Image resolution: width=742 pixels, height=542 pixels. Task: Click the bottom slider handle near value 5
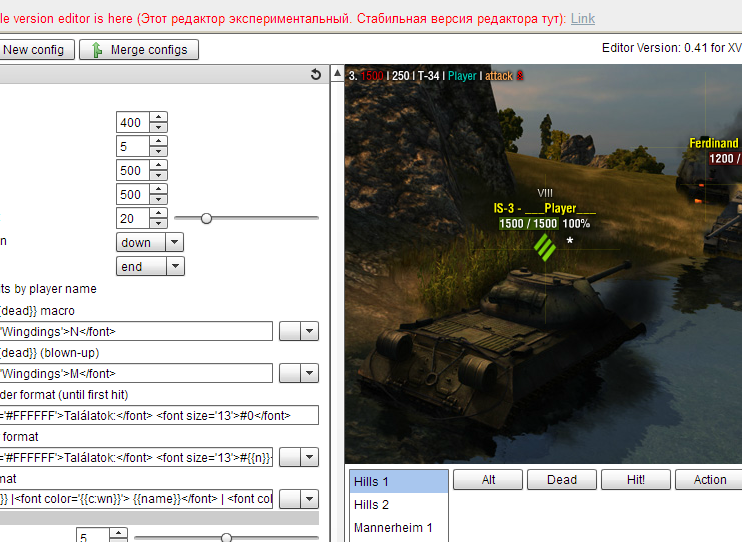[227, 537]
